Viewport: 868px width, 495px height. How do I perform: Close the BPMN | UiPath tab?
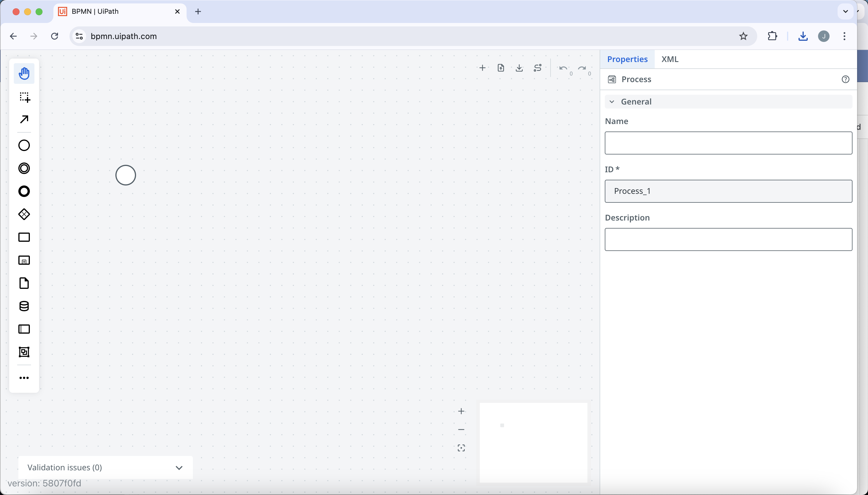pyautogui.click(x=177, y=11)
